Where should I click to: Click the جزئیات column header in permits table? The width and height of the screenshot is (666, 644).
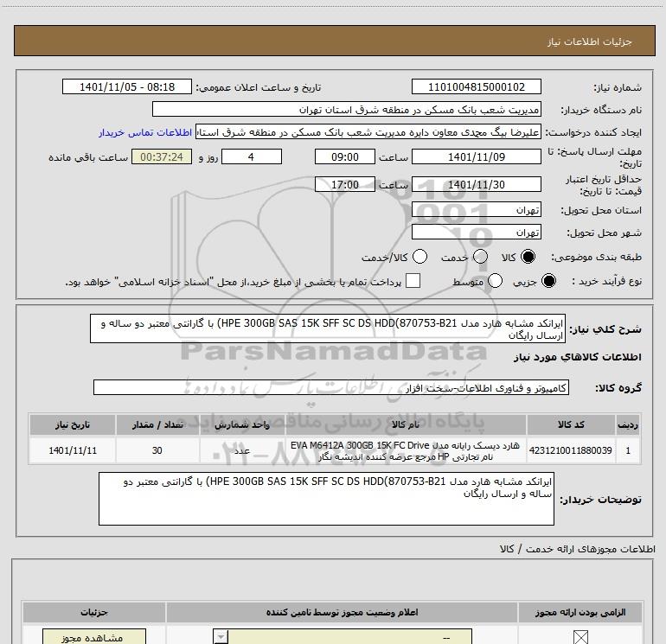click(94, 613)
